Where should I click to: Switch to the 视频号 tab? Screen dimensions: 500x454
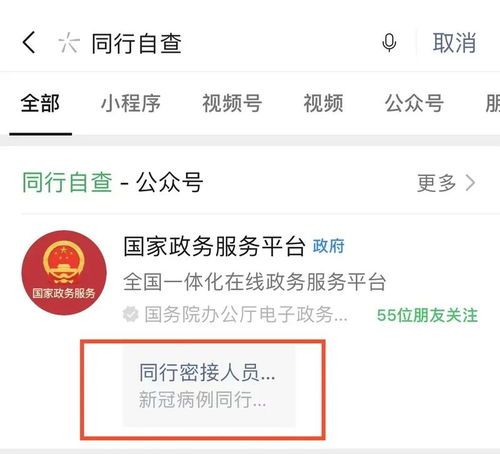[232, 103]
